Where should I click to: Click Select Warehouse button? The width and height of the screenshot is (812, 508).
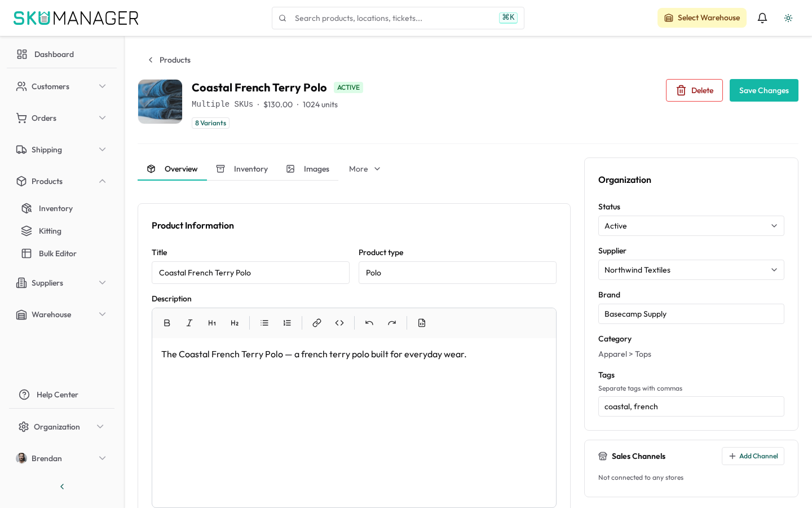tap(702, 18)
